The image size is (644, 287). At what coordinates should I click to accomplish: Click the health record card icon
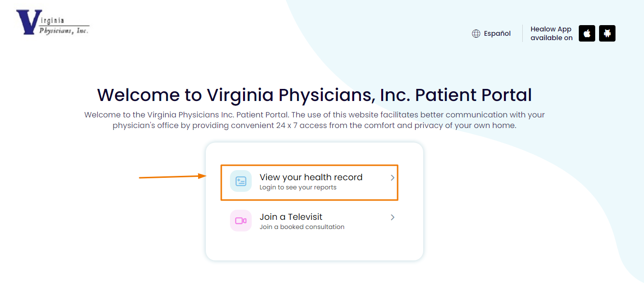pos(241,180)
